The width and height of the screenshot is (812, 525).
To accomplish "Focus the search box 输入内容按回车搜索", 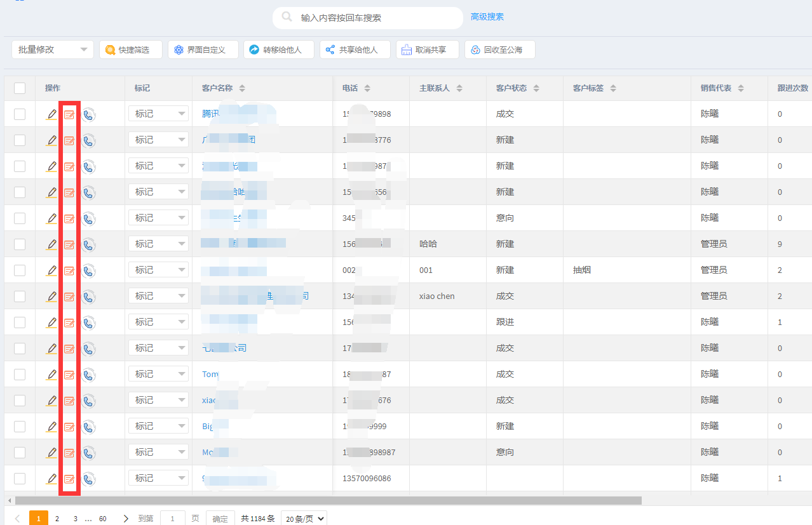I will click(x=375, y=18).
